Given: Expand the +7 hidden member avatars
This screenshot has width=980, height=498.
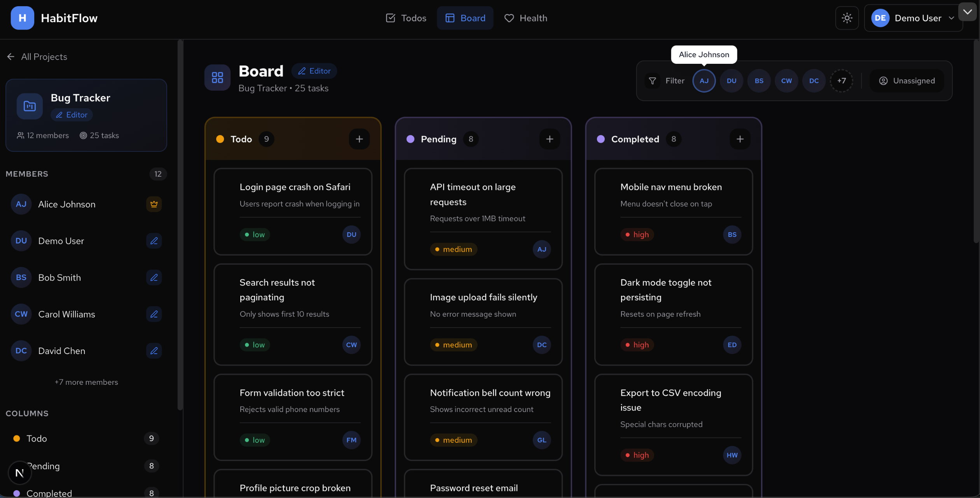Looking at the screenshot, I should coord(842,81).
